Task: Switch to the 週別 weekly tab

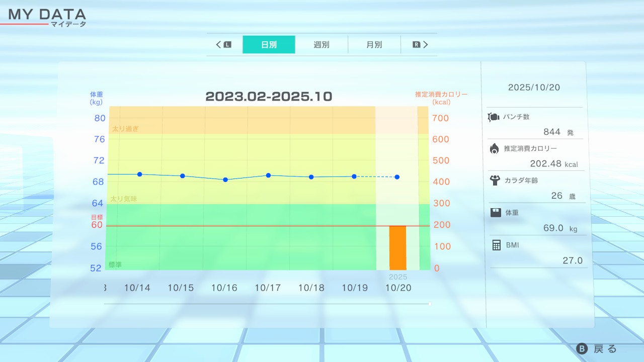Action: [x=321, y=44]
